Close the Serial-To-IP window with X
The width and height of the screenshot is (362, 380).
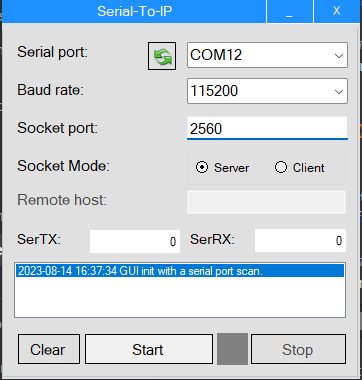[337, 11]
